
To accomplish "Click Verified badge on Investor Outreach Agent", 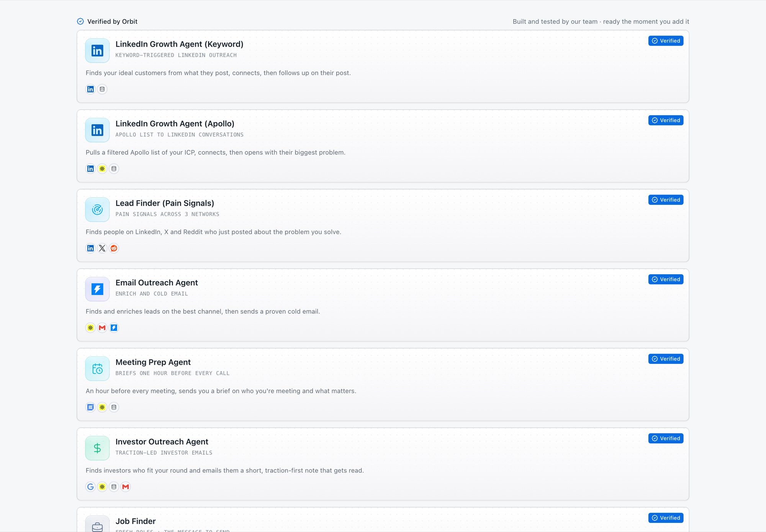I will (x=666, y=439).
